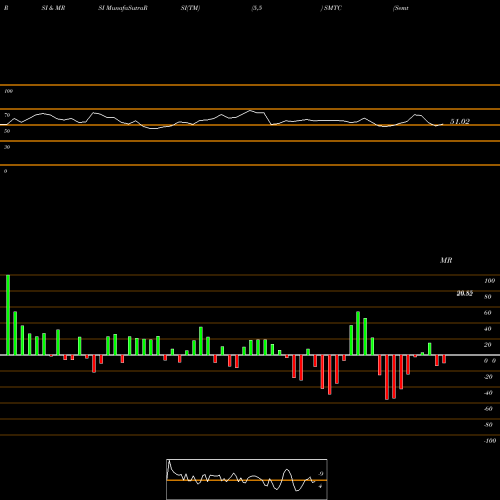Click the MR axis label 20
Screen dimensions: 500x500
pyautogui.click(x=488, y=345)
